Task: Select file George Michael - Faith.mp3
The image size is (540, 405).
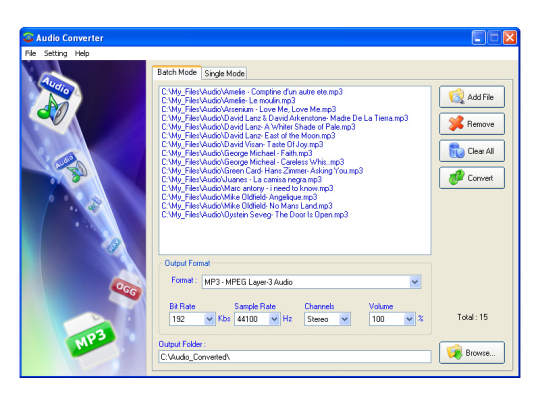Action: (237, 153)
